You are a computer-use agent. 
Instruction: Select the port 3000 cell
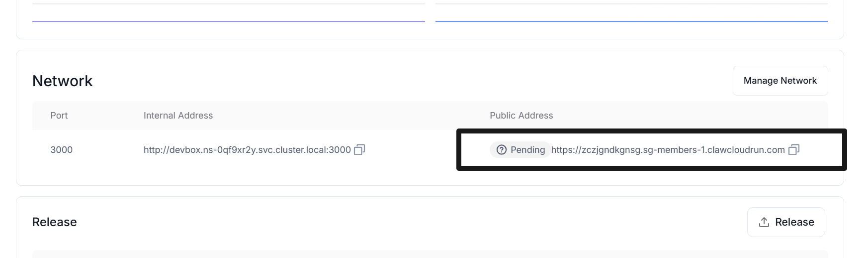[x=62, y=150]
